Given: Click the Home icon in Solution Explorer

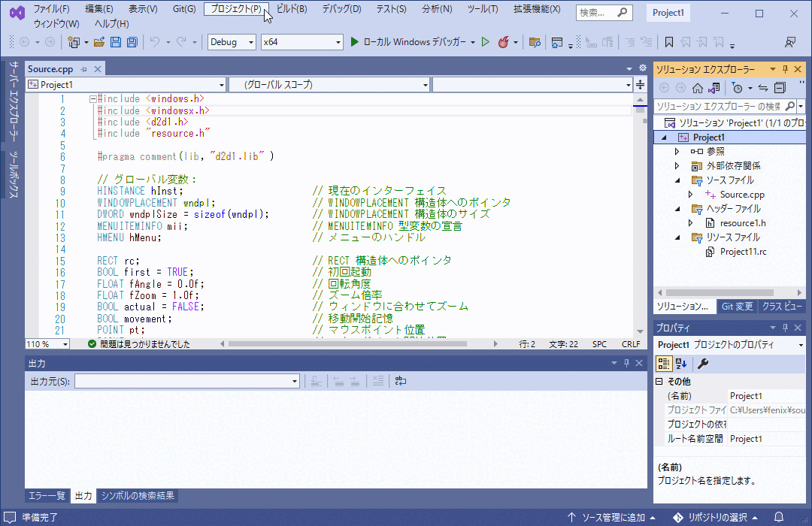Looking at the screenshot, I should click(698, 88).
